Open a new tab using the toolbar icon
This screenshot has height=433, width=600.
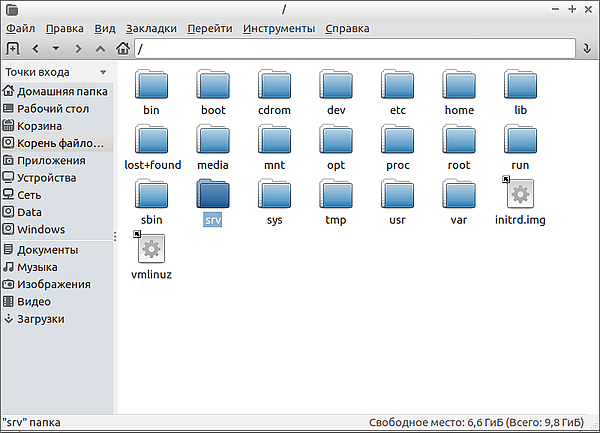[x=12, y=48]
